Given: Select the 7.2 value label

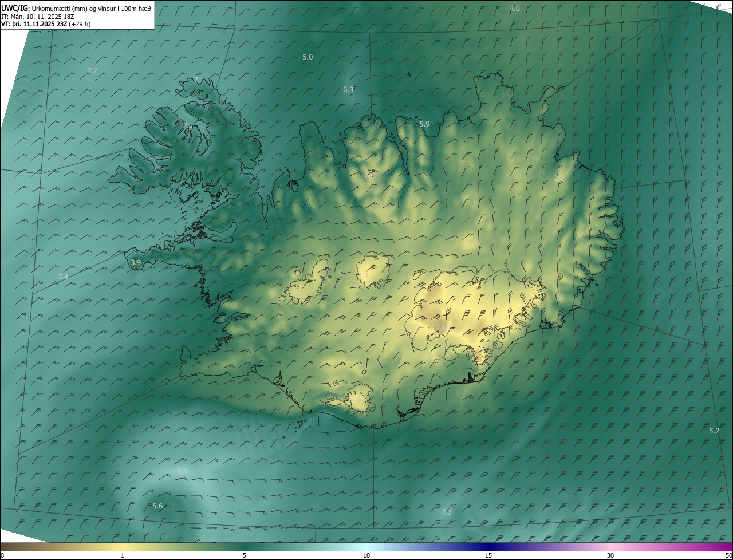Looking at the screenshot, I should tap(92, 70).
